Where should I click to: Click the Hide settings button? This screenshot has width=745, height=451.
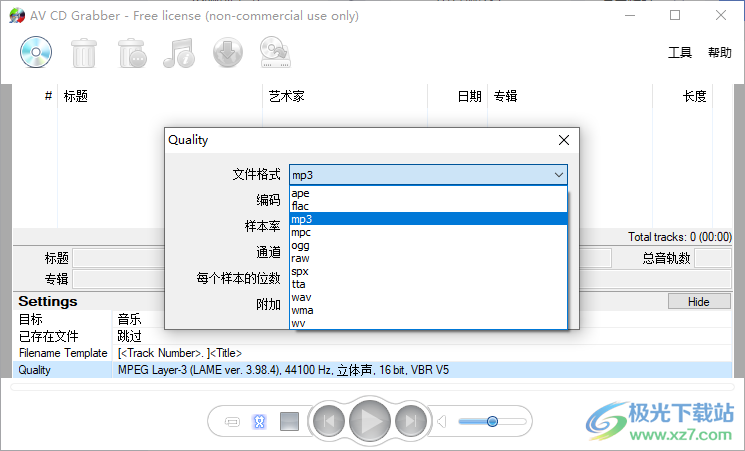699,302
